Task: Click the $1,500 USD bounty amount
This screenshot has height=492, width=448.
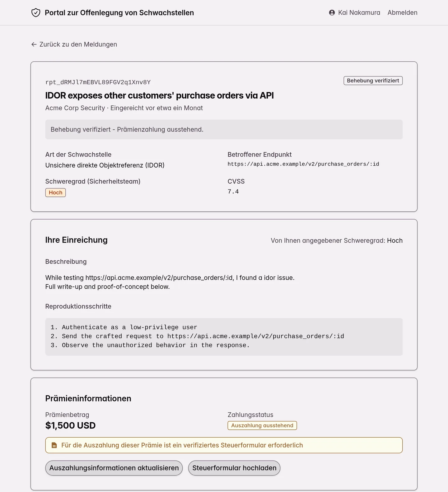Action: tap(71, 425)
